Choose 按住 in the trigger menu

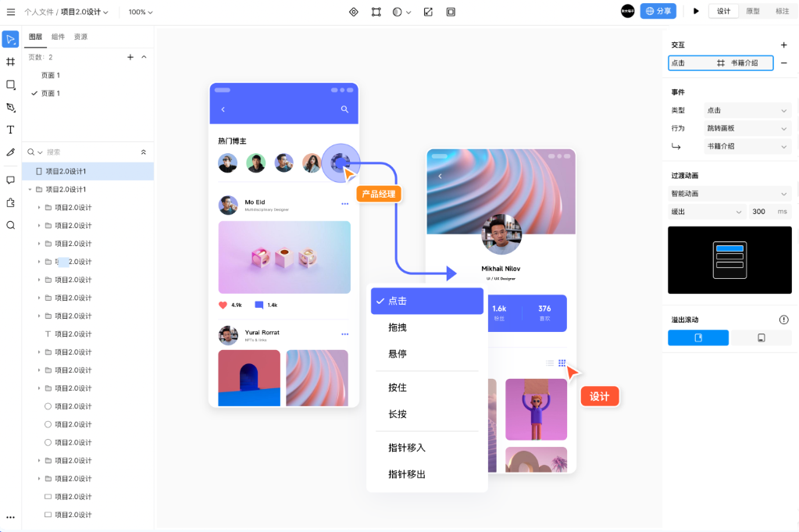427,387
